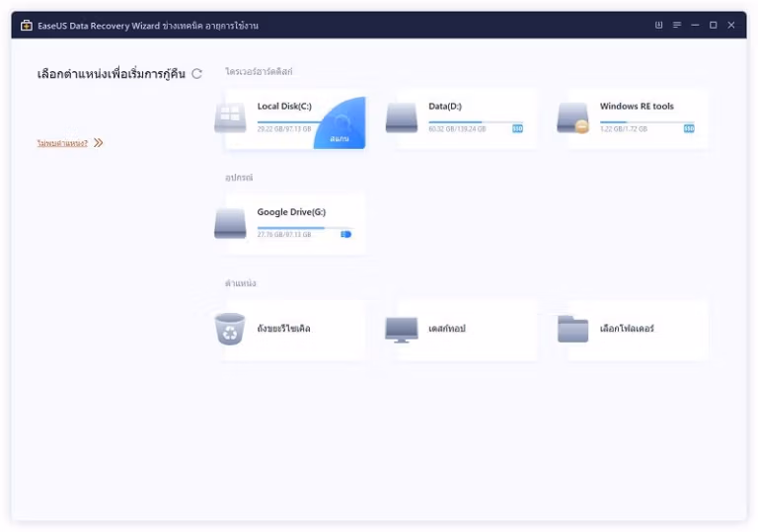Click 1.22 GB/1.72 GB size text
758x532 pixels.
click(x=623, y=129)
